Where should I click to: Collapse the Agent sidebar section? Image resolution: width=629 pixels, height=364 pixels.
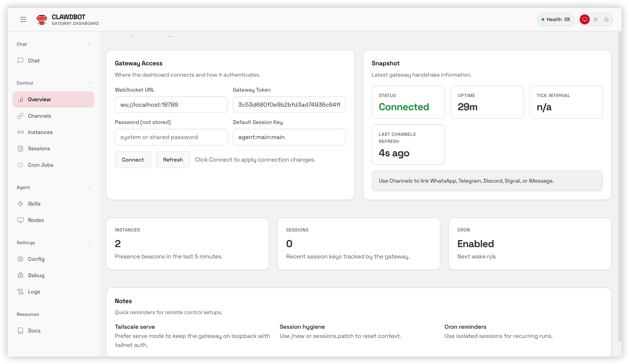[x=89, y=187]
